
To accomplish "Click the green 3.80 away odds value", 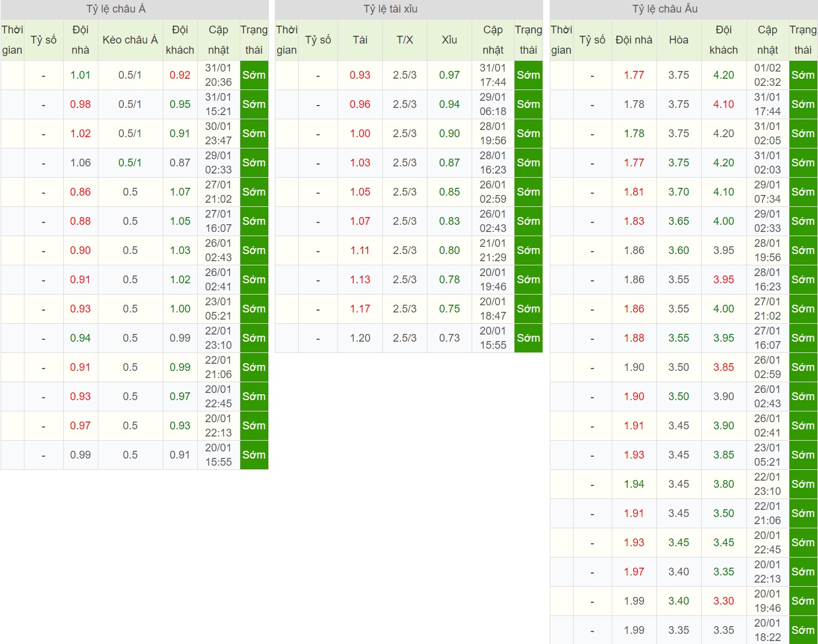I will point(724,484).
